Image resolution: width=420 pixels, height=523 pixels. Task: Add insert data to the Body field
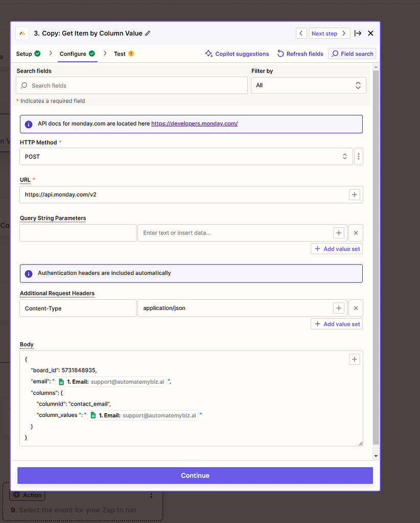(354, 359)
